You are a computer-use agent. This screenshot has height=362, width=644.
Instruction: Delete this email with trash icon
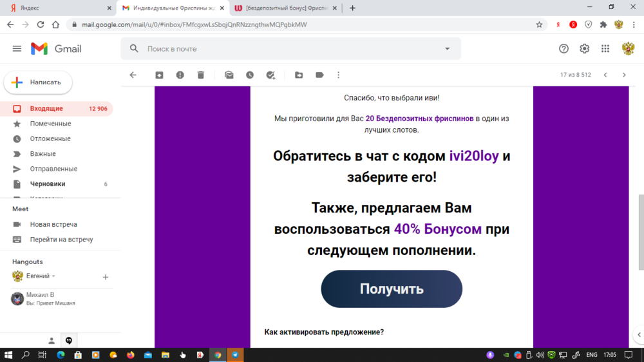tap(201, 75)
